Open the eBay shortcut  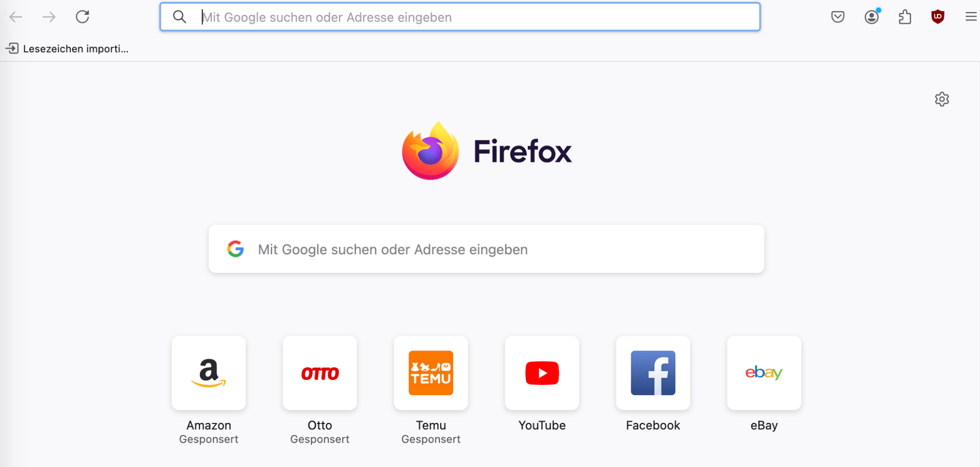click(764, 373)
